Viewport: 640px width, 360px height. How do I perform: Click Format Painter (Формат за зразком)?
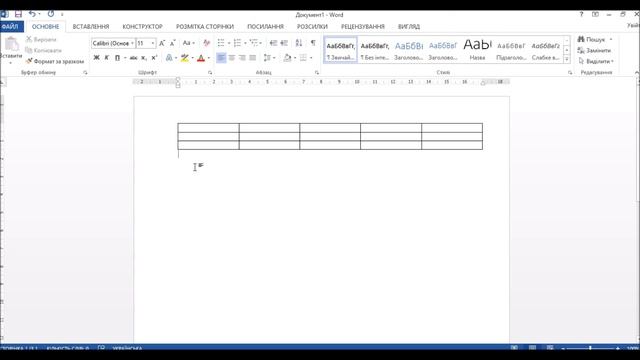[x=55, y=61]
